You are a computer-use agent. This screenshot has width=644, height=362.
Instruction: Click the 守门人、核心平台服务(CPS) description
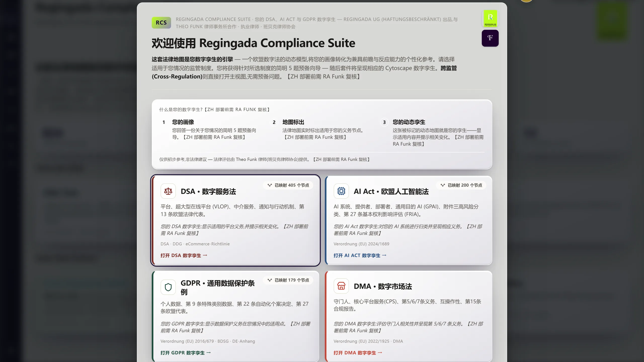coord(407,305)
